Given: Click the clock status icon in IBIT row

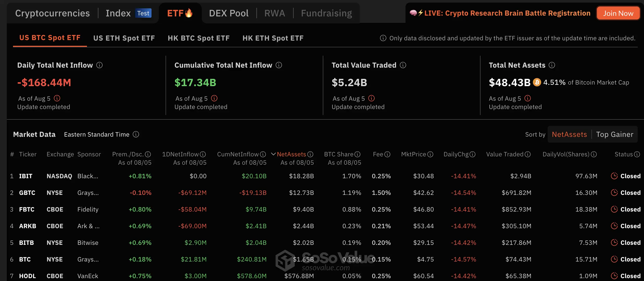Looking at the screenshot, I should (614, 176).
